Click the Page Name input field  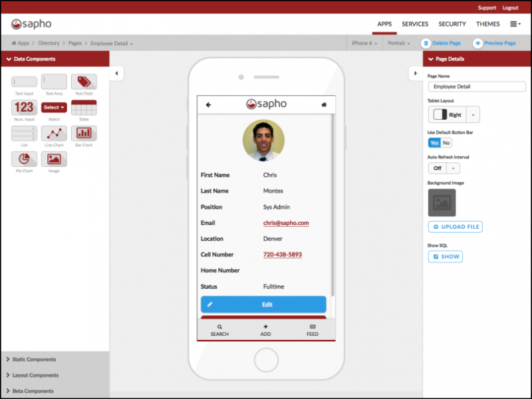tap(476, 86)
